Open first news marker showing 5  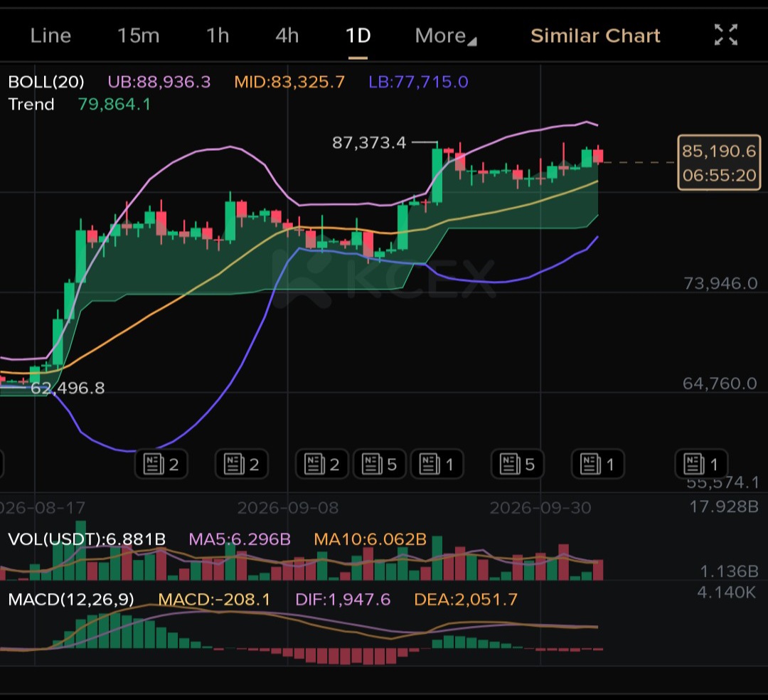point(380,464)
